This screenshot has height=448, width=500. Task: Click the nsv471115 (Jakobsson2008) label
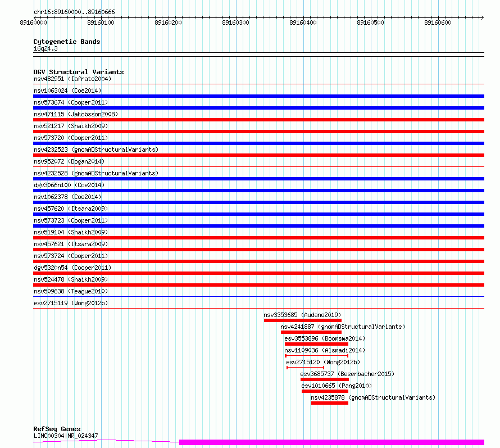coord(76,114)
